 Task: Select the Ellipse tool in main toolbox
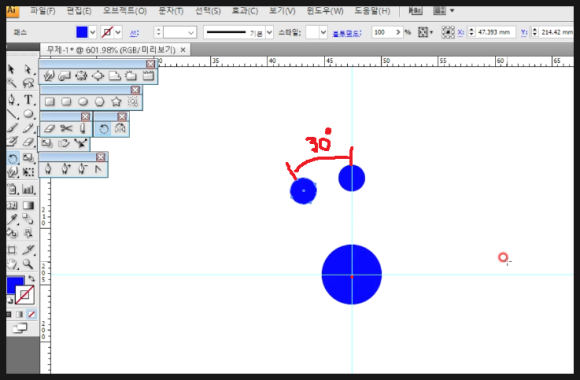28,114
